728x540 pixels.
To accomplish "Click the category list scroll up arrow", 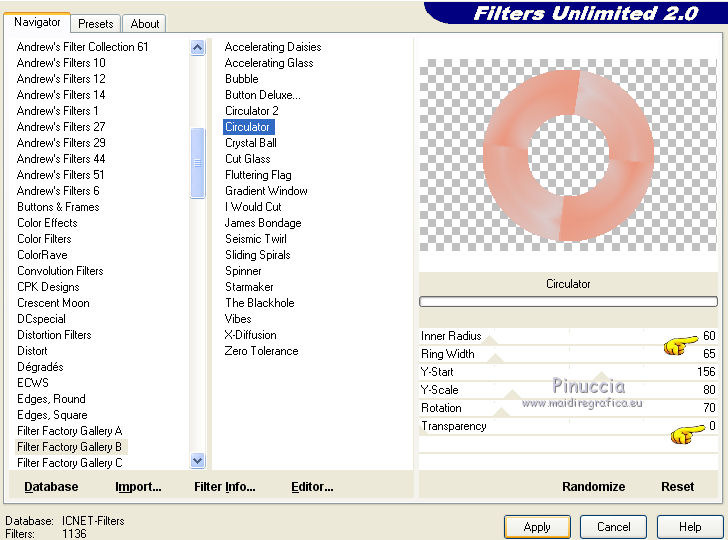I will (x=197, y=47).
